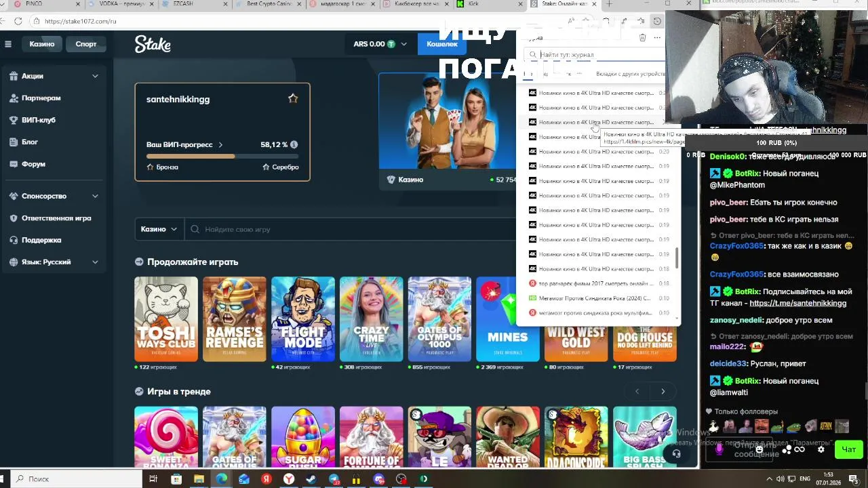Image resolution: width=868 pixels, height=488 pixels.
Task: Open Форум in the sidebar
Action: [33, 164]
